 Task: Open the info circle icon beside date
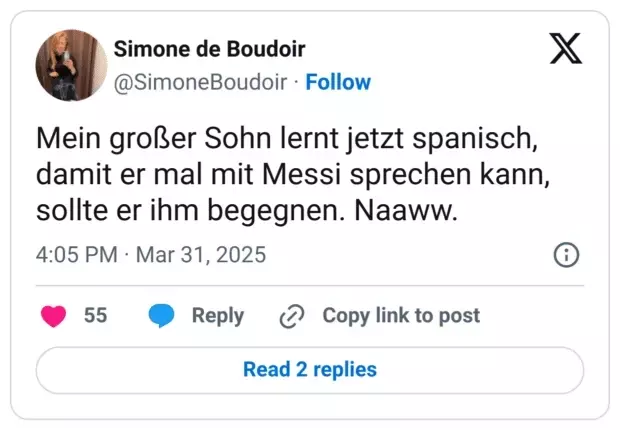(566, 255)
